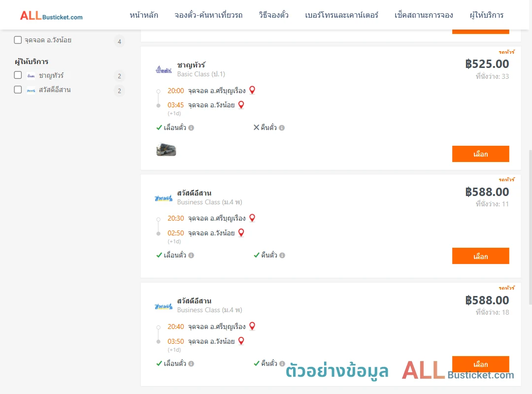Click map pin beside 20:40 จุดจอด อ.ศรีบุญเรือง

(x=252, y=326)
